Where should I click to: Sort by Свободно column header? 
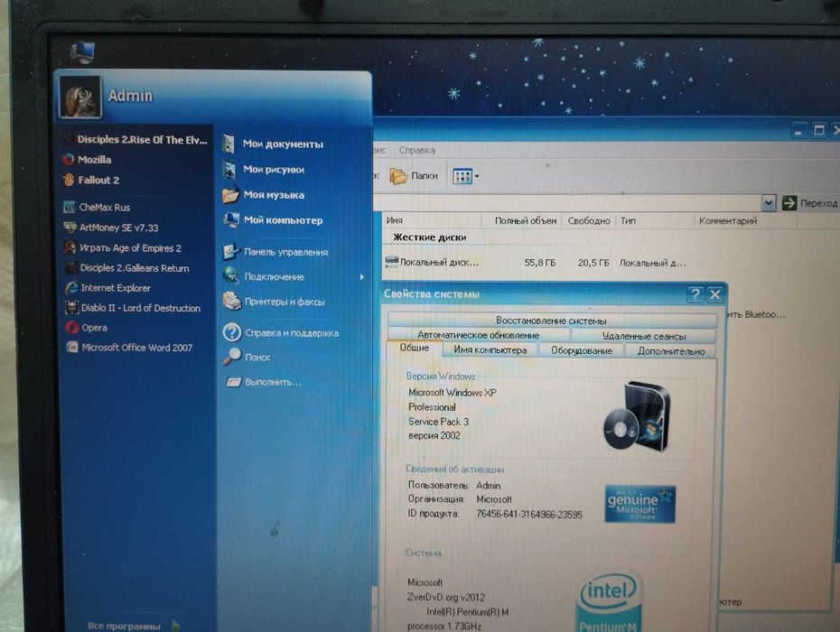[589, 220]
